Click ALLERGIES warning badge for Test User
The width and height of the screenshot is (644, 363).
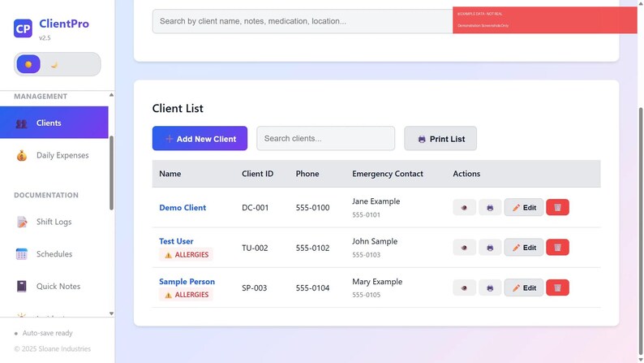tap(186, 254)
